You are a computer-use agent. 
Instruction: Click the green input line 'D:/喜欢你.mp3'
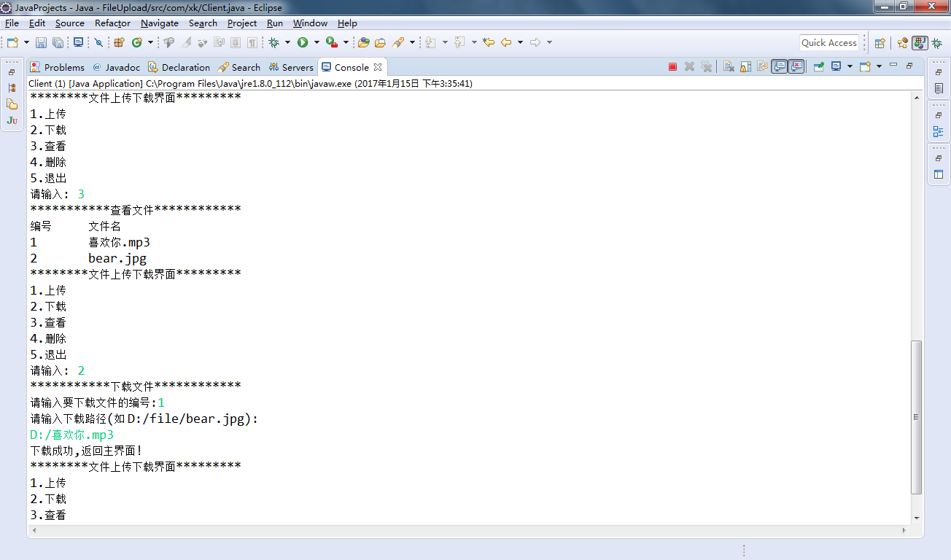tap(72, 435)
